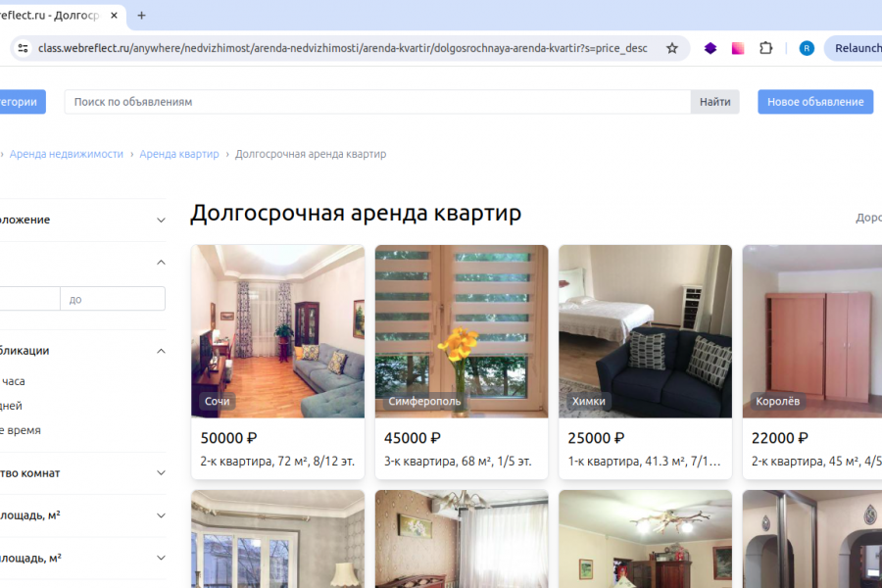Select the 'часа' publication period option
This screenshot has width=882, height=588.
click(14, 381)
